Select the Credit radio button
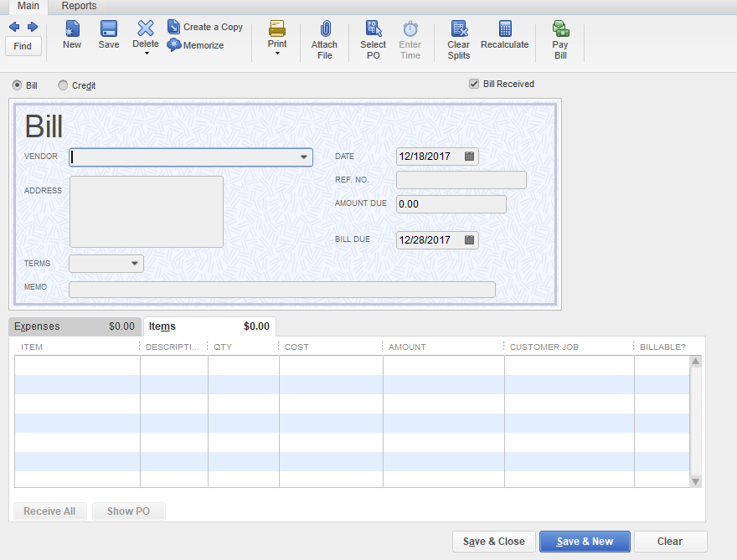 coord(63,85)
